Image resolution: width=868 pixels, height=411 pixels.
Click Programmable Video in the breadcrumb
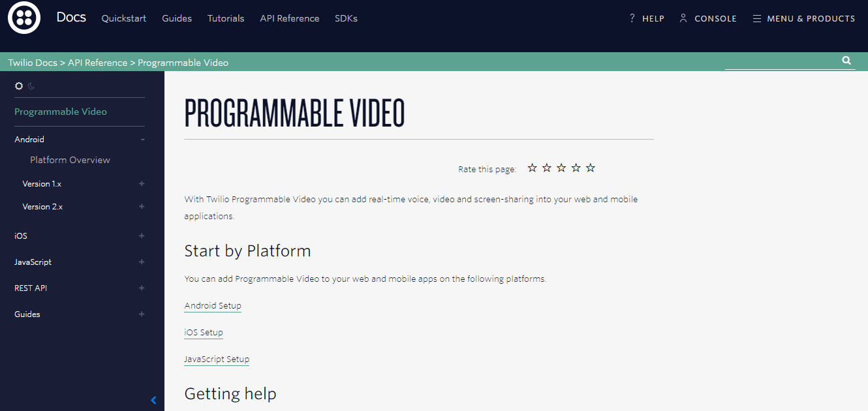(x=183, y=63)
